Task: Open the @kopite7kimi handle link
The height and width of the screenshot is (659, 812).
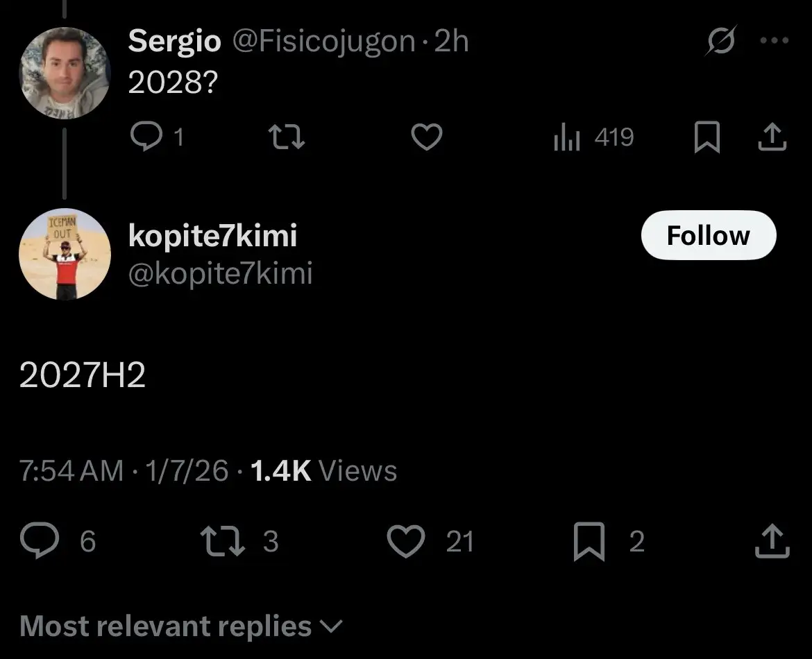Action: [x=221, y=274]
